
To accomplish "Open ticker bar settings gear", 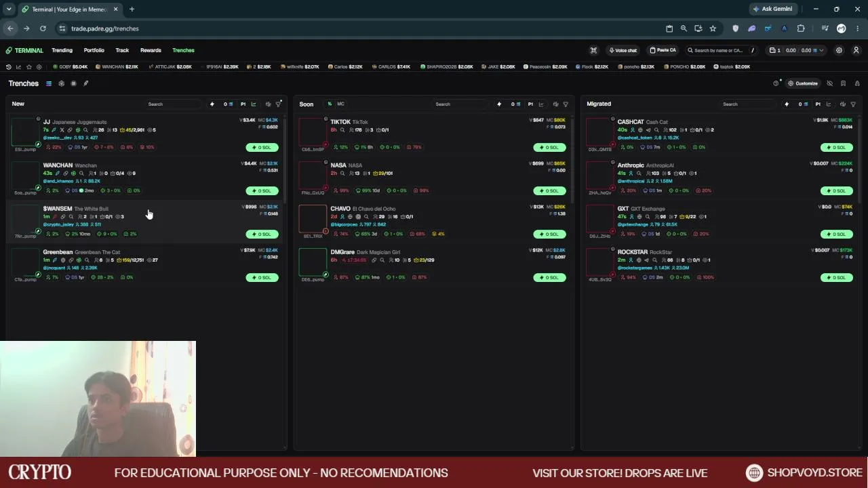I will [x=39, y=67].
